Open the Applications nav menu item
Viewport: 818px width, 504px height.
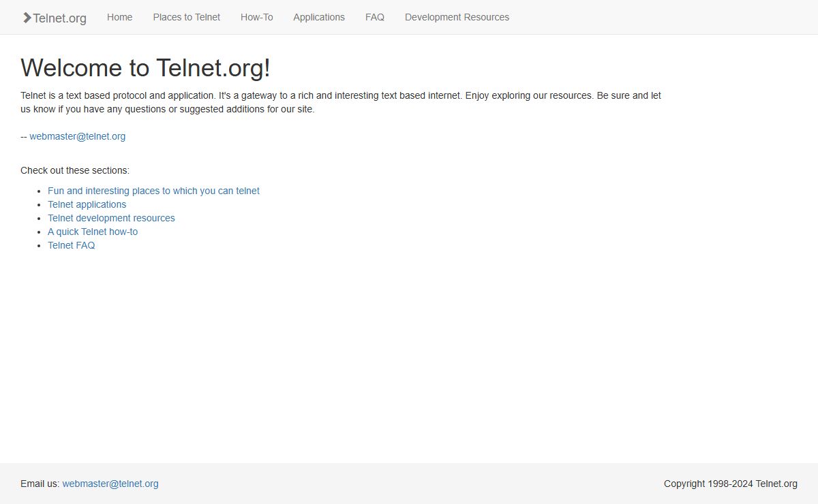[318, 17]
